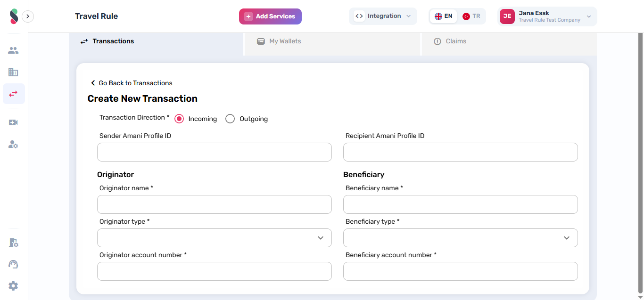Viewport: 644px width, 300px height.
Task: Open the Integration dropdown
Action: click(383, 16)
